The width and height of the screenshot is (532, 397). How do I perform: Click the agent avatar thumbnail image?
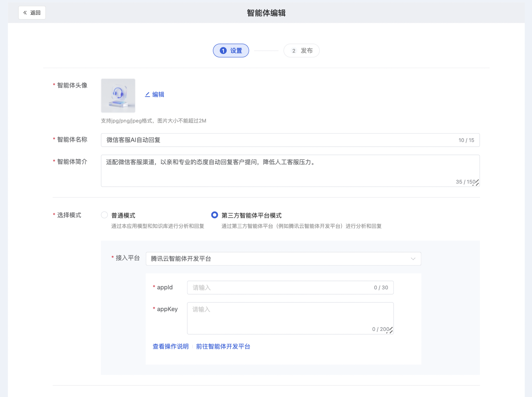[x=118, y=95]
